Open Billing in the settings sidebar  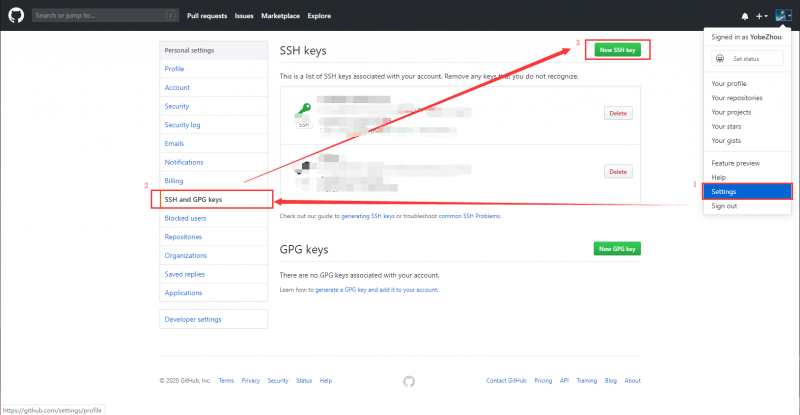click(x=213, y=181)
